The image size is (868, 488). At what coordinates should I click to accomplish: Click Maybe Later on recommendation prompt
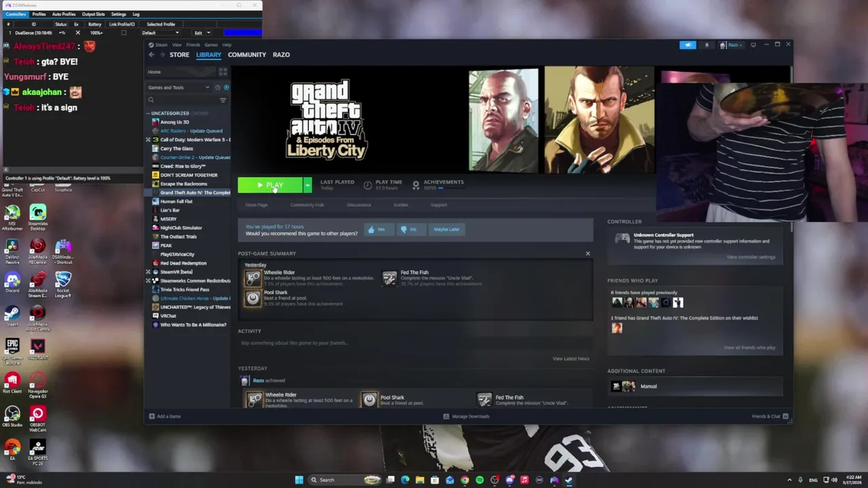pyautogui.click(x=446, y=229)
